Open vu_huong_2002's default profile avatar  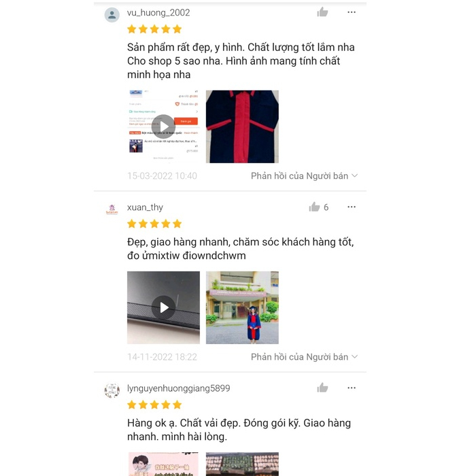112,15
